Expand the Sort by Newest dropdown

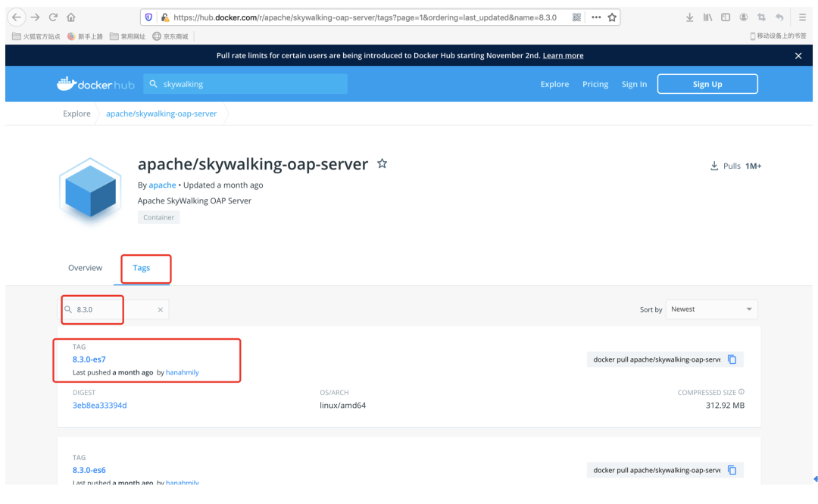pos(711,310)
